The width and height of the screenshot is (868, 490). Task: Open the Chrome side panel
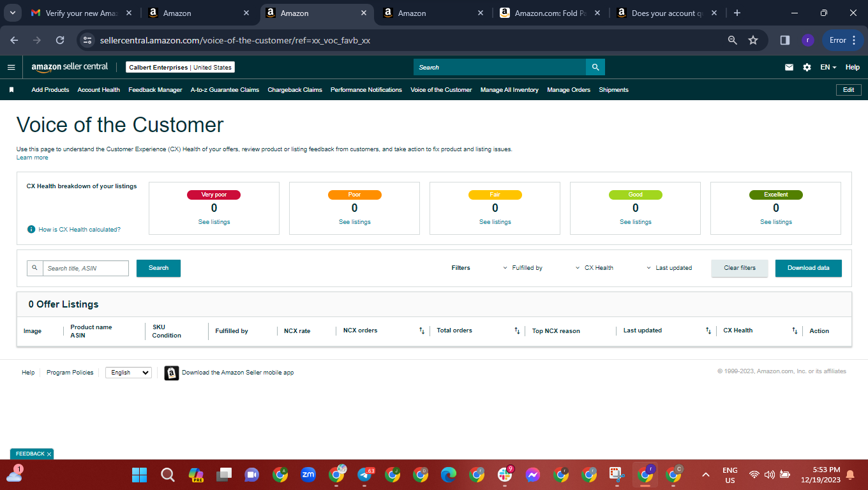tap(785, 40)
